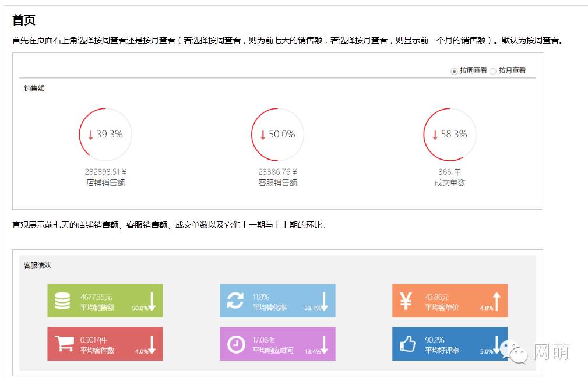Screen dimensions: 588x381
Task: Click the 成交单数 label
Action: click(450, 182)
